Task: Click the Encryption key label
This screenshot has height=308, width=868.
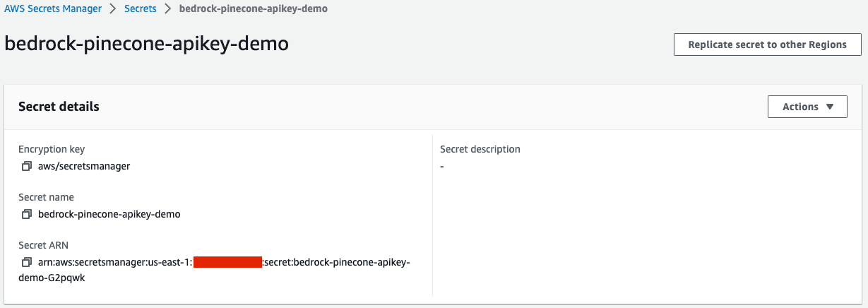Action: [52, 149]
